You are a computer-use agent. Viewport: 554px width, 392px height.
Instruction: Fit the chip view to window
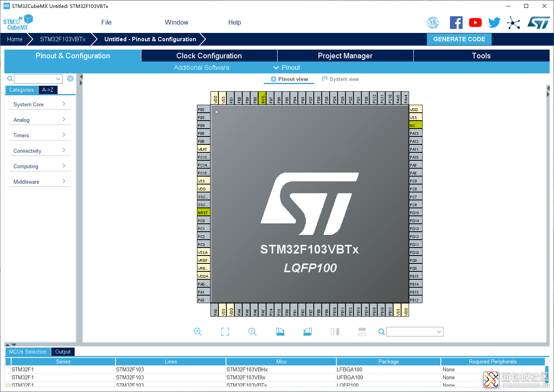225,332
